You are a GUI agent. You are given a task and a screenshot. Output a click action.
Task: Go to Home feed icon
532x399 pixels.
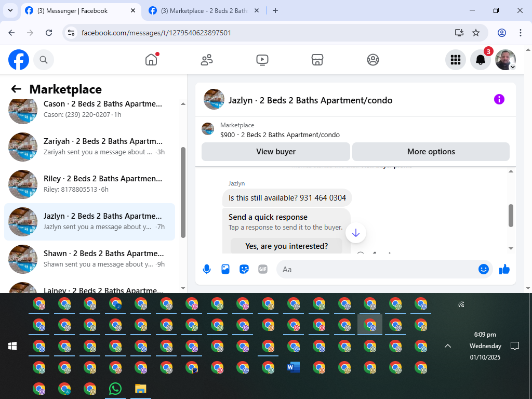pyautogui.click(x=151, y=60)
